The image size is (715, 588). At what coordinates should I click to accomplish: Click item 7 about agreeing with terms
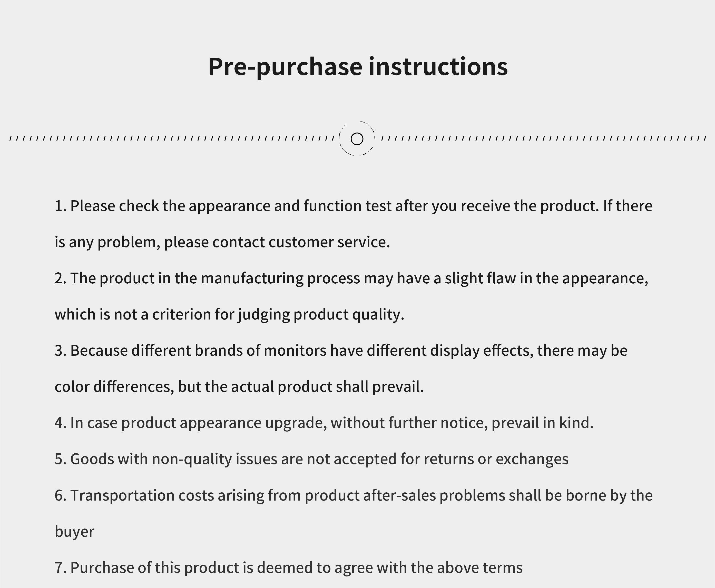point(288,568)
